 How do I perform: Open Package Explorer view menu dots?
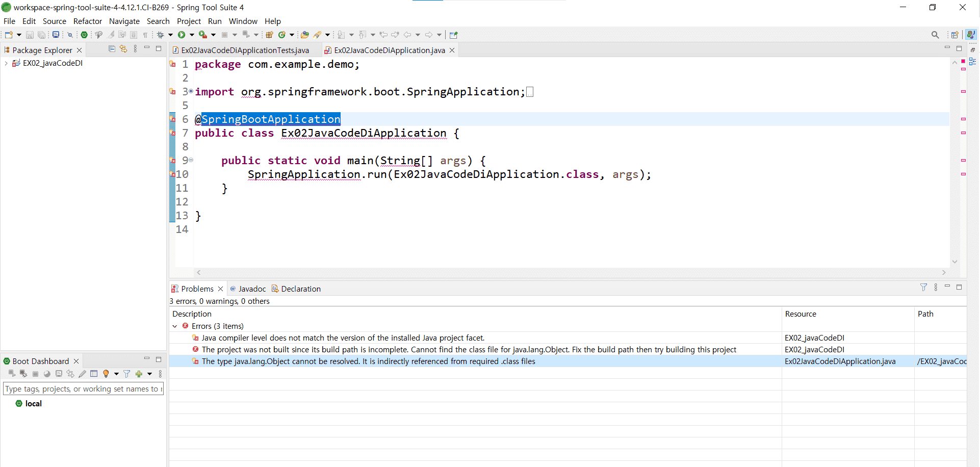(x=135, y=48)
